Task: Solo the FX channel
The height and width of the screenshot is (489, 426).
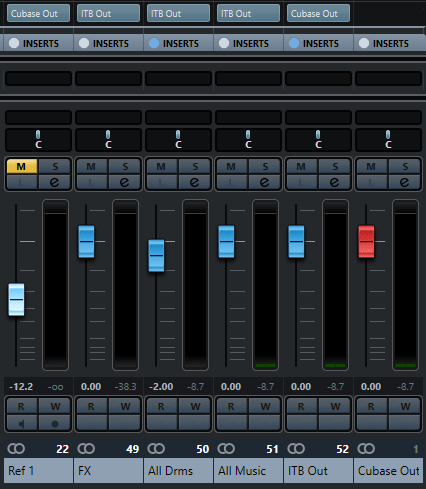Action: point(125,166)
